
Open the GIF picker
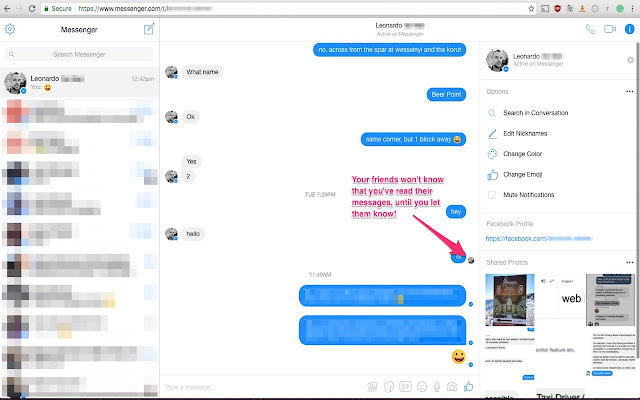pos(405,386)
